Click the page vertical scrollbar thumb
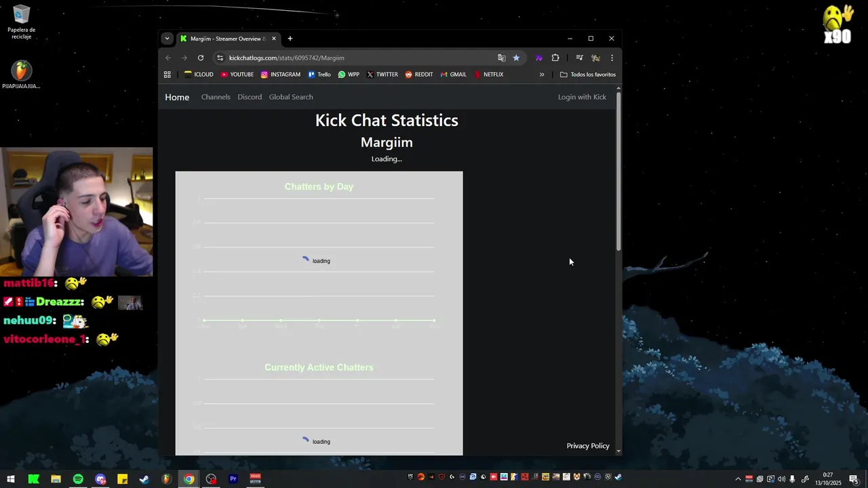 (x=618, y=171)
